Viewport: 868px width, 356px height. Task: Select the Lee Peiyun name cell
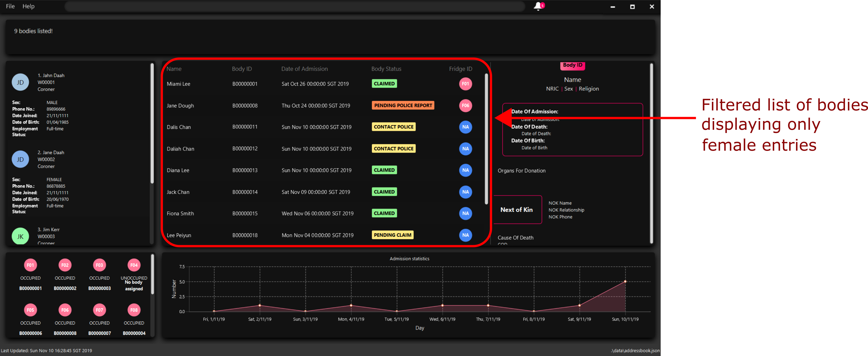click(179, 235)
